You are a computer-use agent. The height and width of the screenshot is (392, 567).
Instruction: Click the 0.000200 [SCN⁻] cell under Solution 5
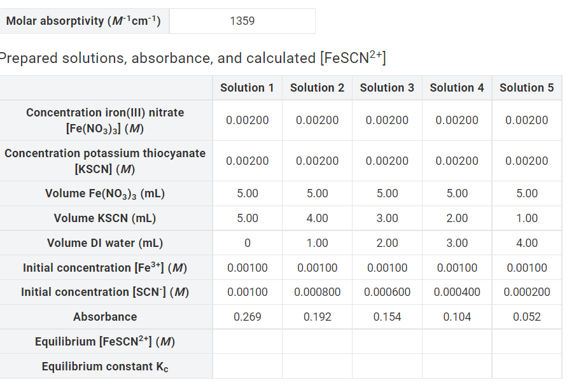click(x=526, y=292)
